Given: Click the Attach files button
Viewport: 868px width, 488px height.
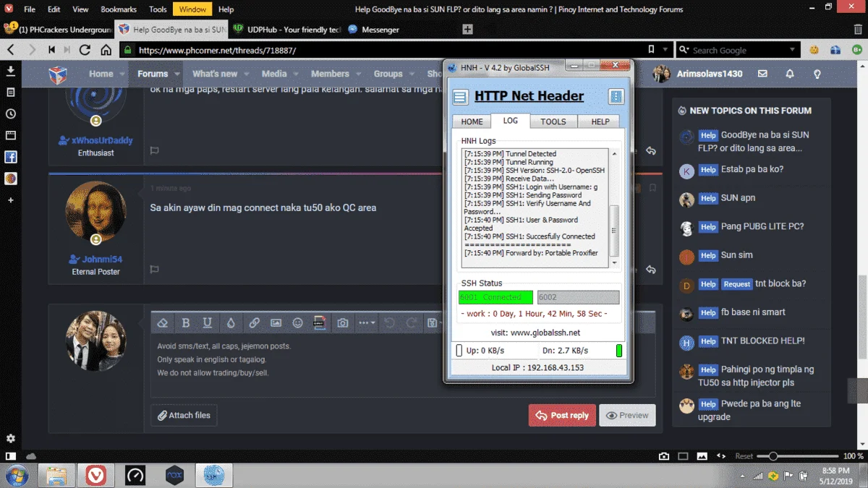Looking at the screenshot, I should [x=184, y=415].
